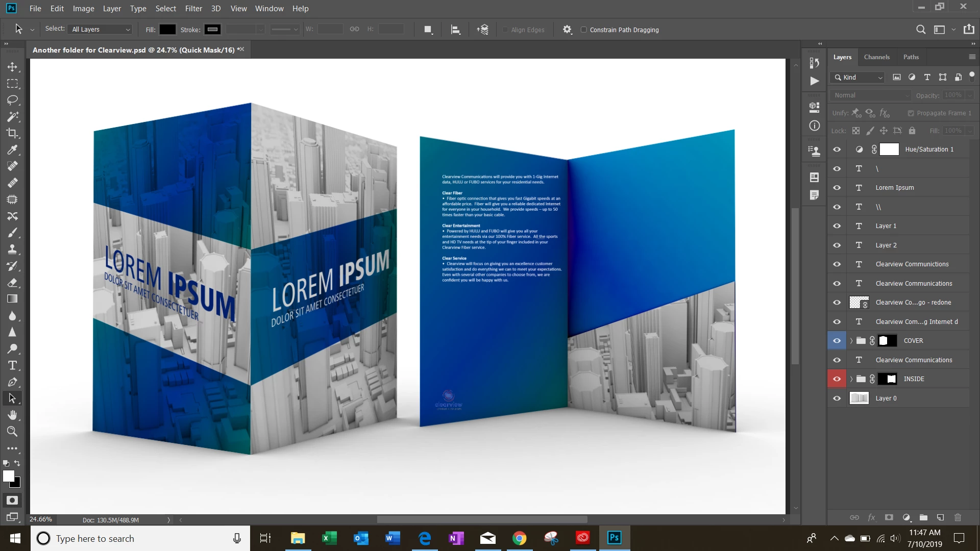The image size is (980, 551).
Task: Enable Constrain Path Dragging checkbox
Action: coord(583,30)
